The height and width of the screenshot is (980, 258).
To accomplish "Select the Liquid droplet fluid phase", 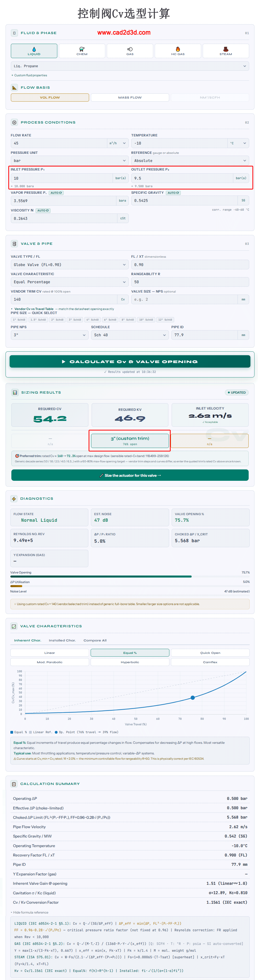I will [x=34, y=51].
